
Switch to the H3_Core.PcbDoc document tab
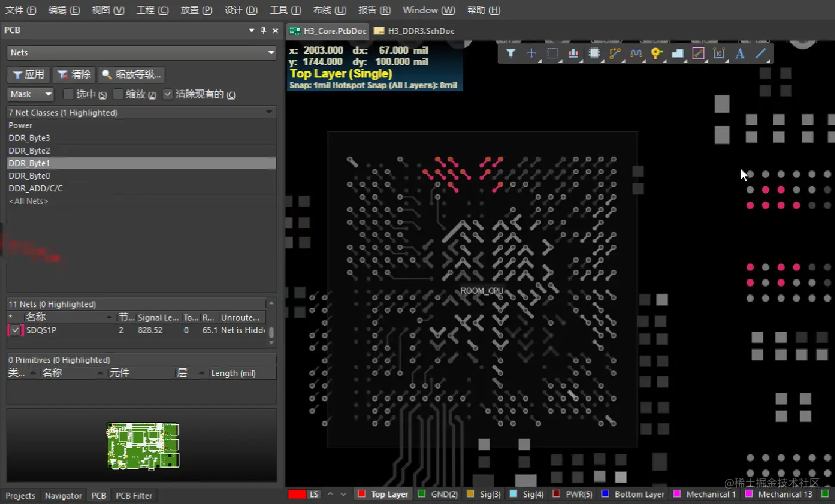click(x=328, y=31)
